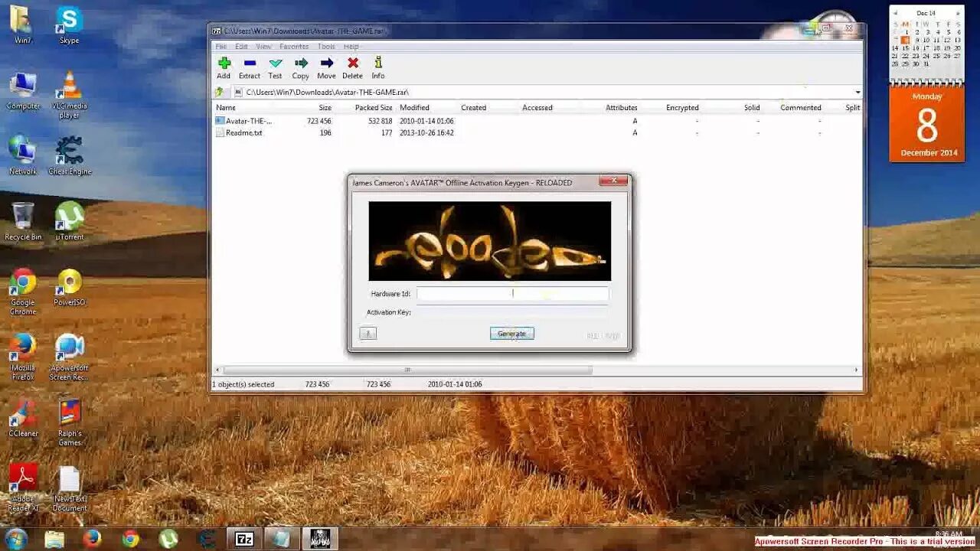Click the horizontal scrollbar thumb in 7-Zip

407,370
